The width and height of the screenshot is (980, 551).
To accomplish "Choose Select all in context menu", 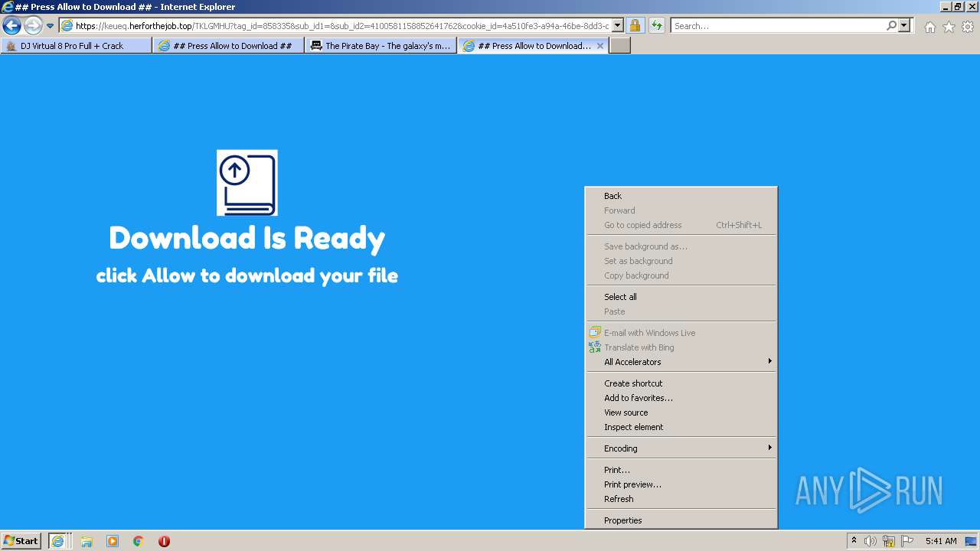I will click(681, 297).
